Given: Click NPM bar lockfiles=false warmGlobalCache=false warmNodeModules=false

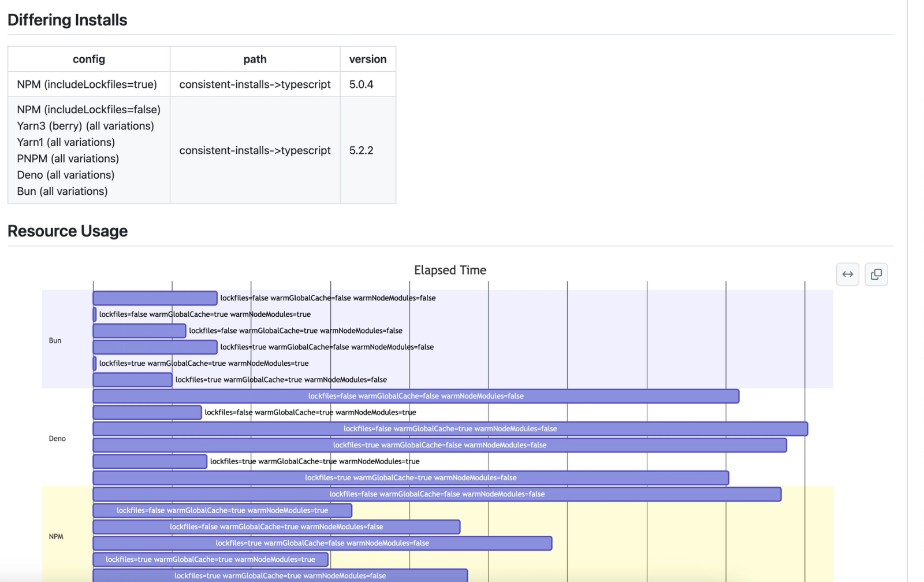Looking at the screenshot, I should [437, 494].
